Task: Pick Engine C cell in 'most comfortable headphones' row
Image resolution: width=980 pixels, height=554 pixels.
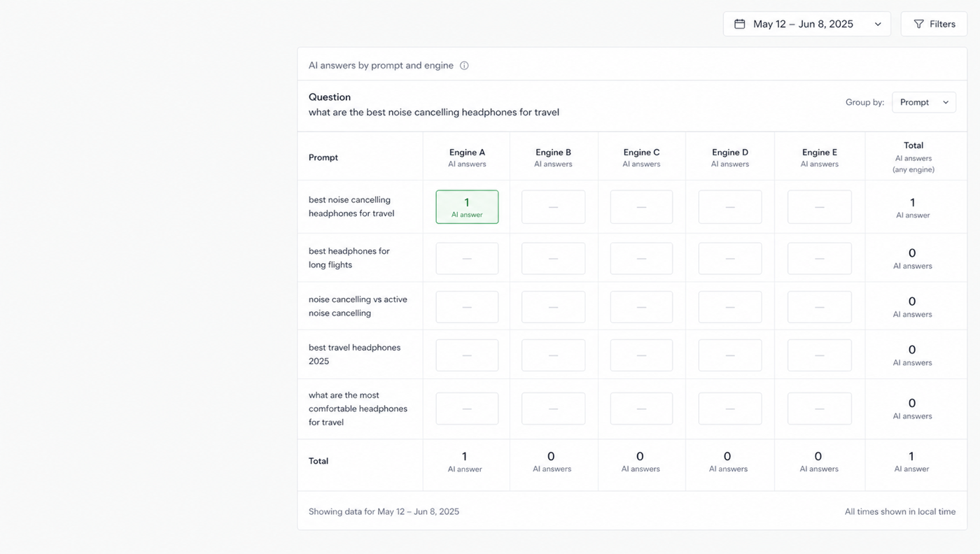Action: (641, 409)
